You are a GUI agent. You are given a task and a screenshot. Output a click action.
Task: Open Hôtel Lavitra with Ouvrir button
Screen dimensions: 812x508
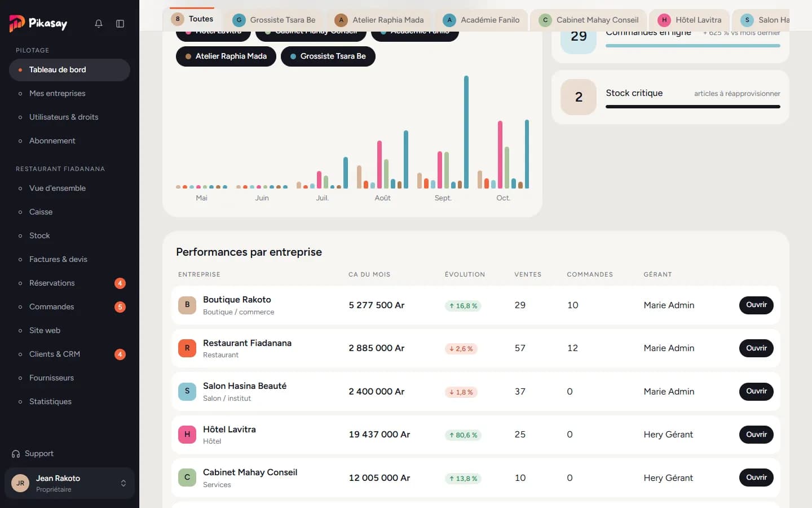coord(756,435)
